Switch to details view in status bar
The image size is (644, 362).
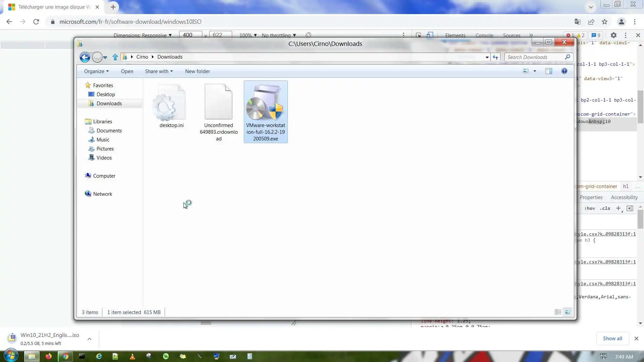(x=558, y=312)
